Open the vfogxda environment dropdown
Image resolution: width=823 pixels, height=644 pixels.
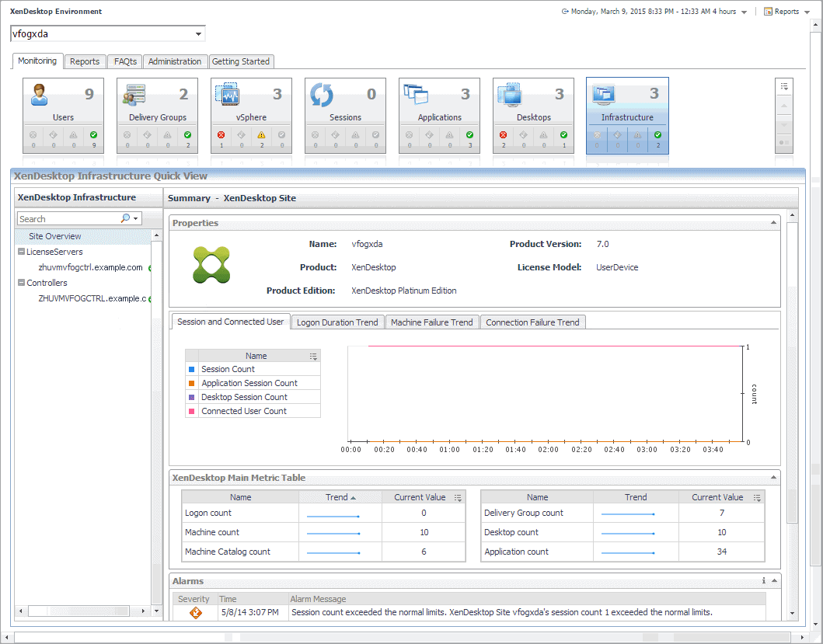pos(199,34)
